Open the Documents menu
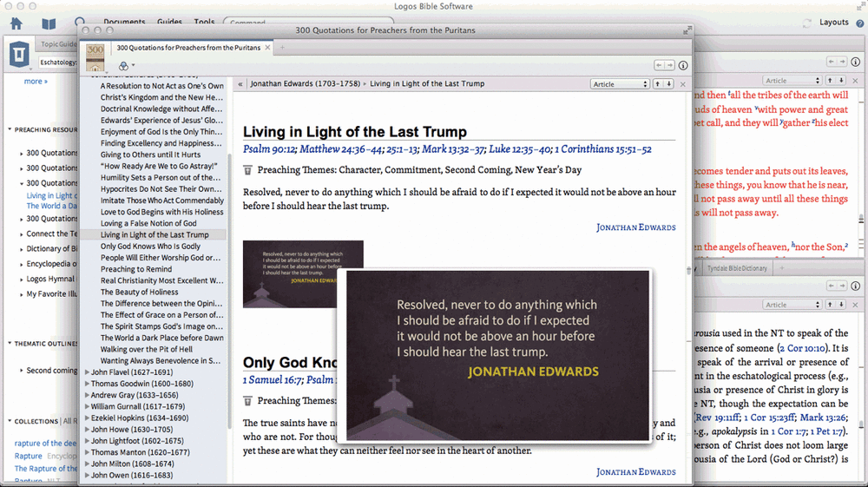Viewport: 868px width, 487px height. (124, 23)
